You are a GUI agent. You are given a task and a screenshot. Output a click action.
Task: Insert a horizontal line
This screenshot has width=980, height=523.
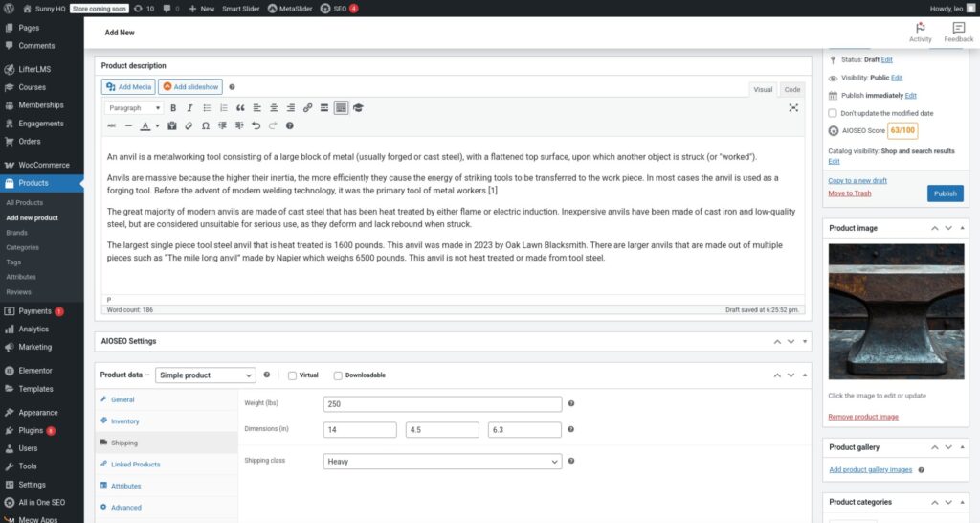coord(129,125)
